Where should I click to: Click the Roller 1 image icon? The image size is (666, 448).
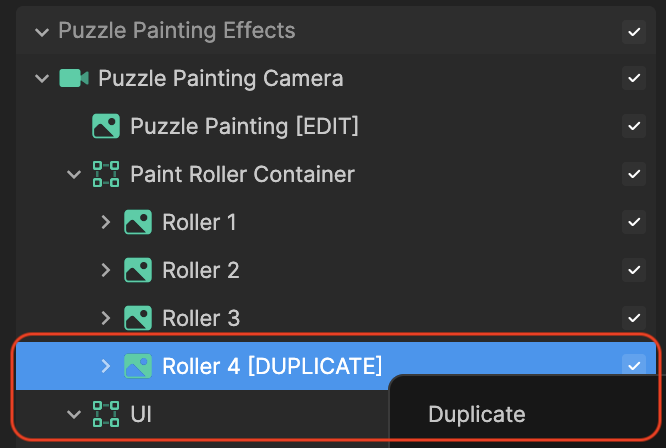(138, 222)
